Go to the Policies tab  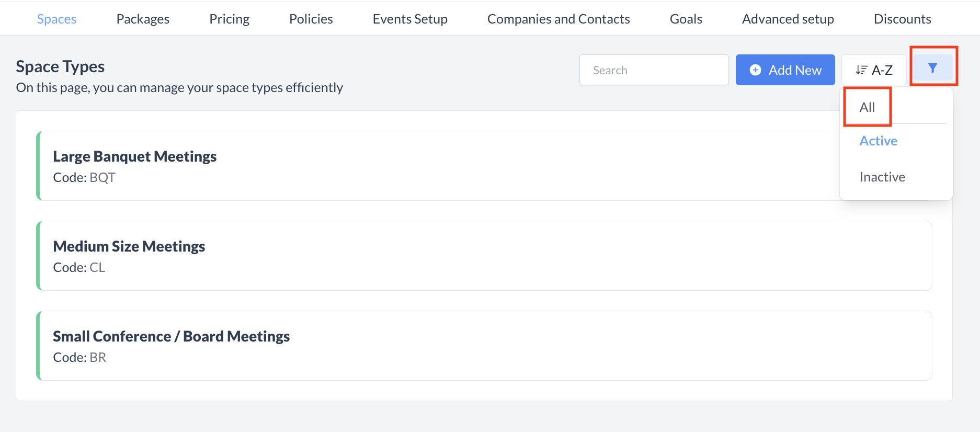coord(311,19)
